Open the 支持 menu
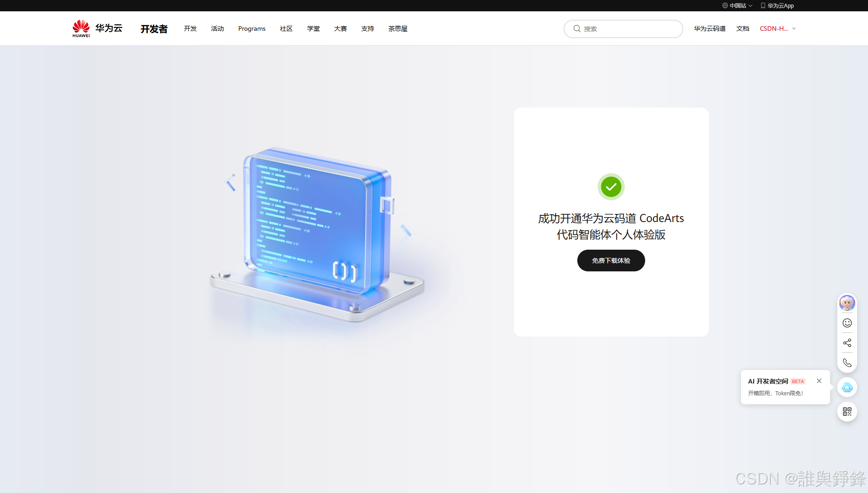Viewport: 868px width, 493px height. 368,28
